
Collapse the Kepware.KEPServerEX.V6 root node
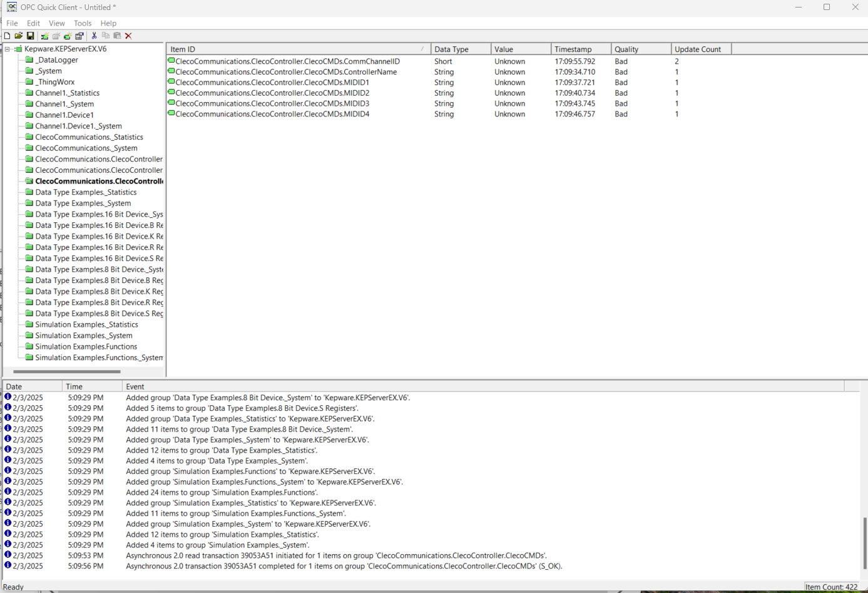(x=6, y=48)
